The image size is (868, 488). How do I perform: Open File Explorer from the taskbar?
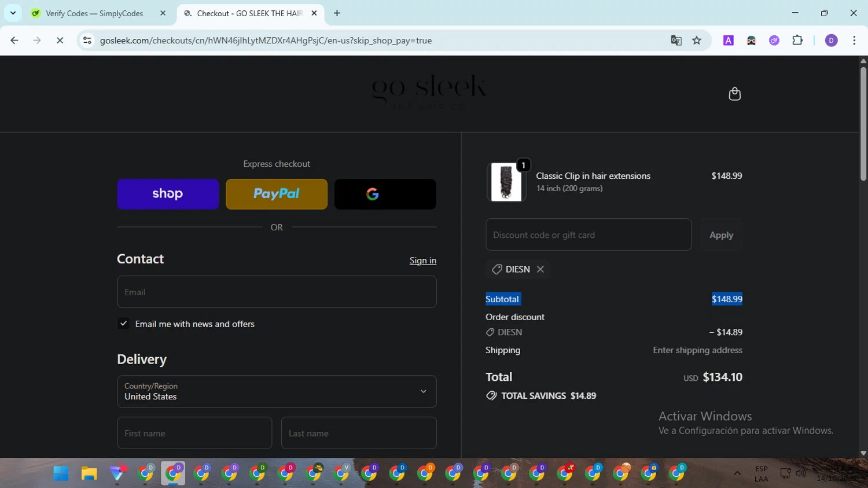tap(89, 474)
